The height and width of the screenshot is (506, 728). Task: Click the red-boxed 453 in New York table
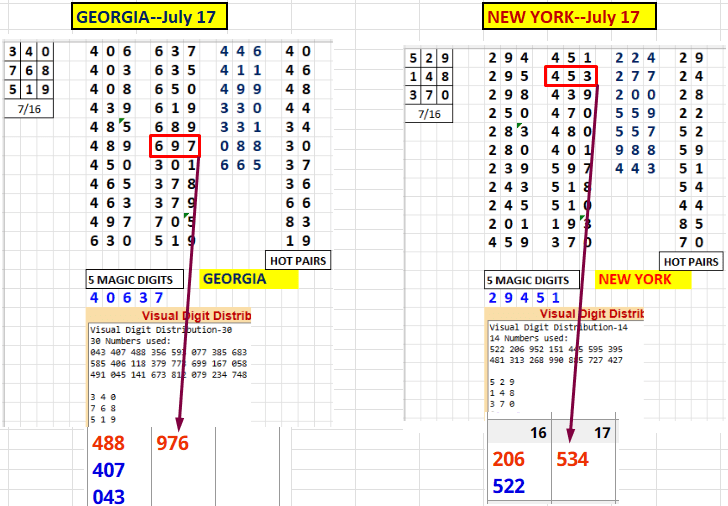[x=572, y=76]
